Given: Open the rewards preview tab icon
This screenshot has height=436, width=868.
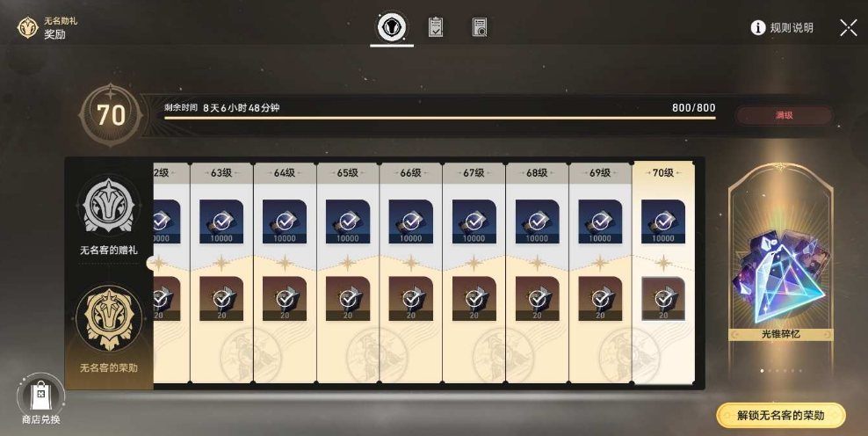Looking at the screenshot, I should (480, 26).
